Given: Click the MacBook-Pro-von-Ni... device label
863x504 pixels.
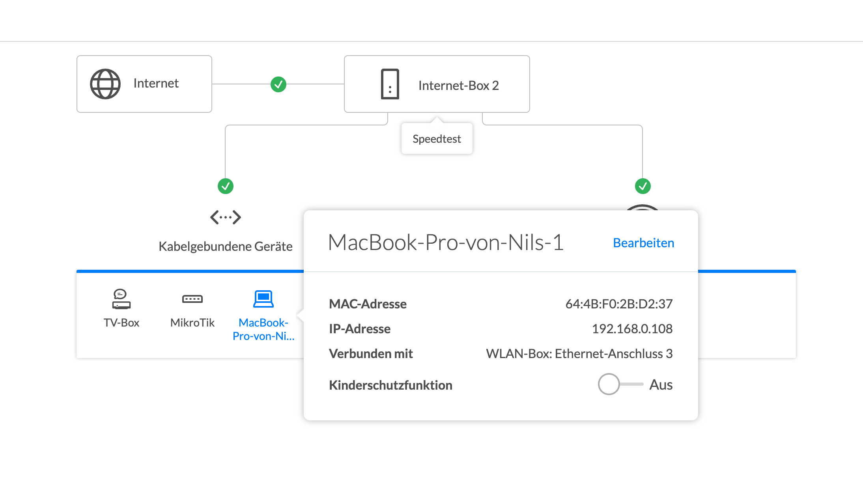Looking at the screenshot, I should click(x=263, y=329).
